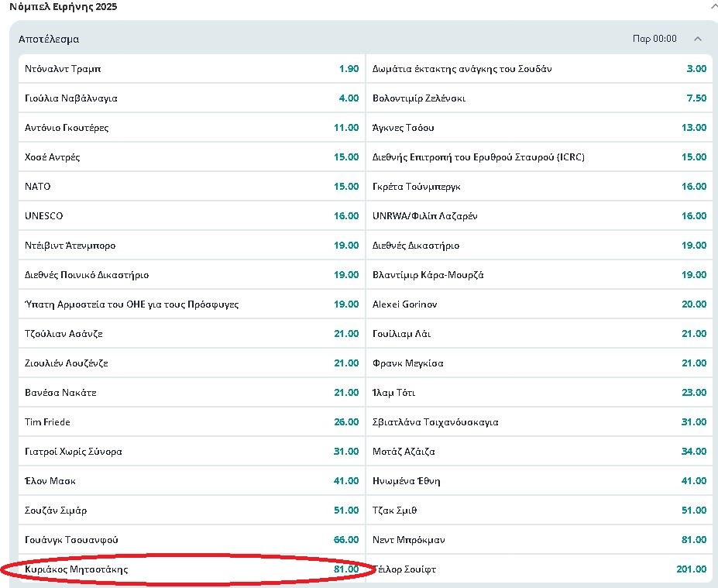Click the Αποτέλεσμα market header

(49, 39)
